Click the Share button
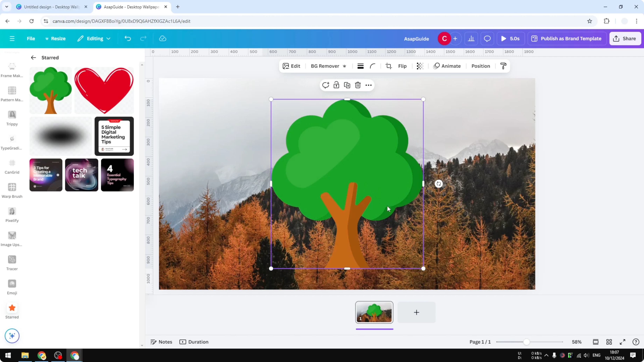This screenshot has width=644, height=362. point(625,38)
